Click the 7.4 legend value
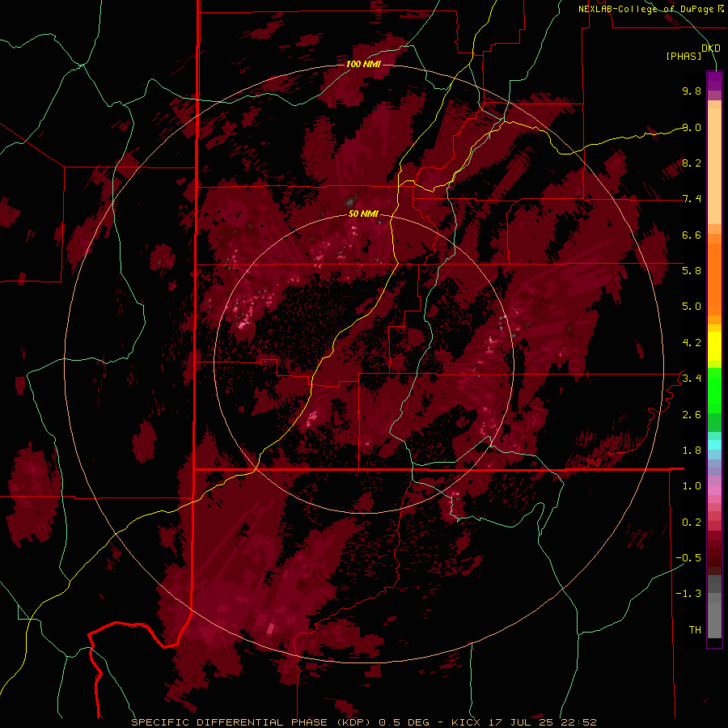The height and width of the screenshot is (728, 728). [692, 199]
